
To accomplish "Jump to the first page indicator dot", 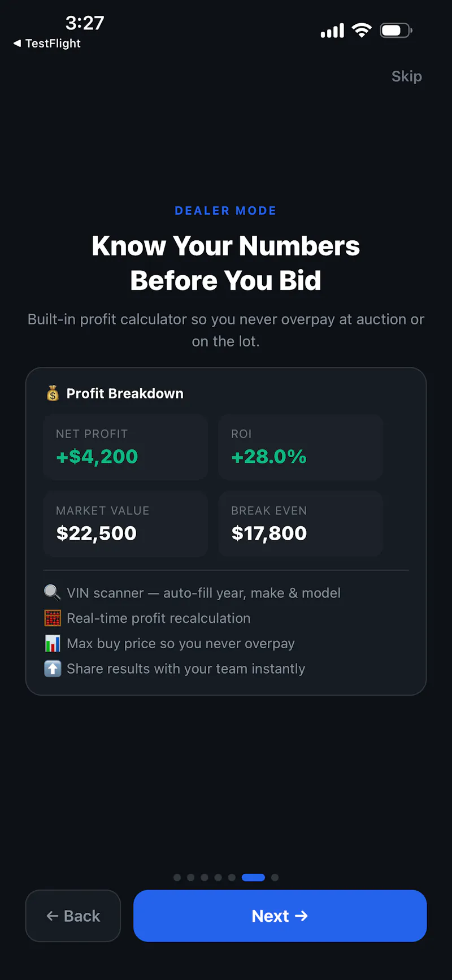I will click(177, 877).
